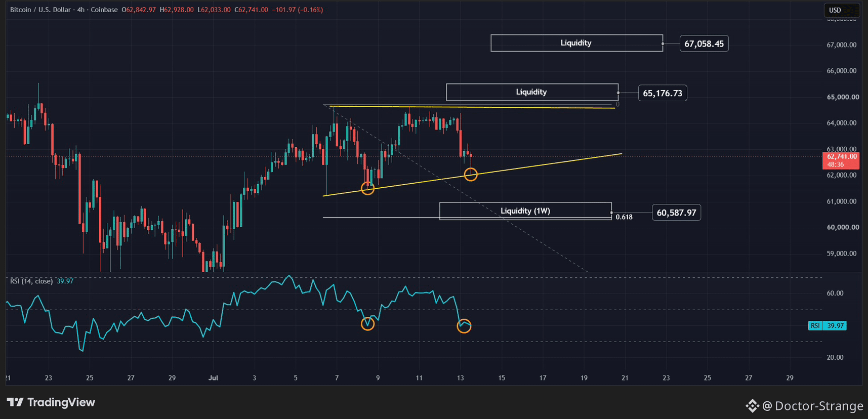Click the 0.618 Fibonacci level label
This screenshot has width=868, height=419.
(624, 217)
